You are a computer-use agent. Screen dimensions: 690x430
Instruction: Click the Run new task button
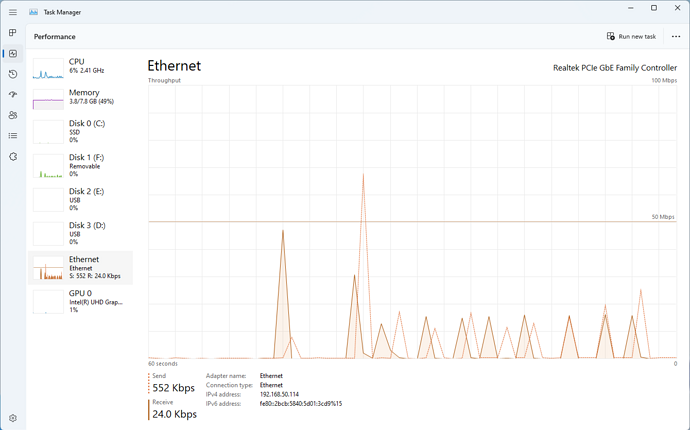point(631,36)
